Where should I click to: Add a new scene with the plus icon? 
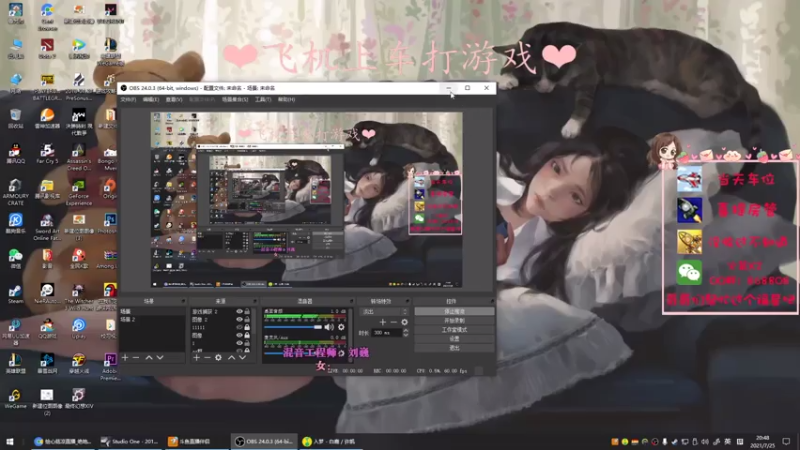[126, 358]
